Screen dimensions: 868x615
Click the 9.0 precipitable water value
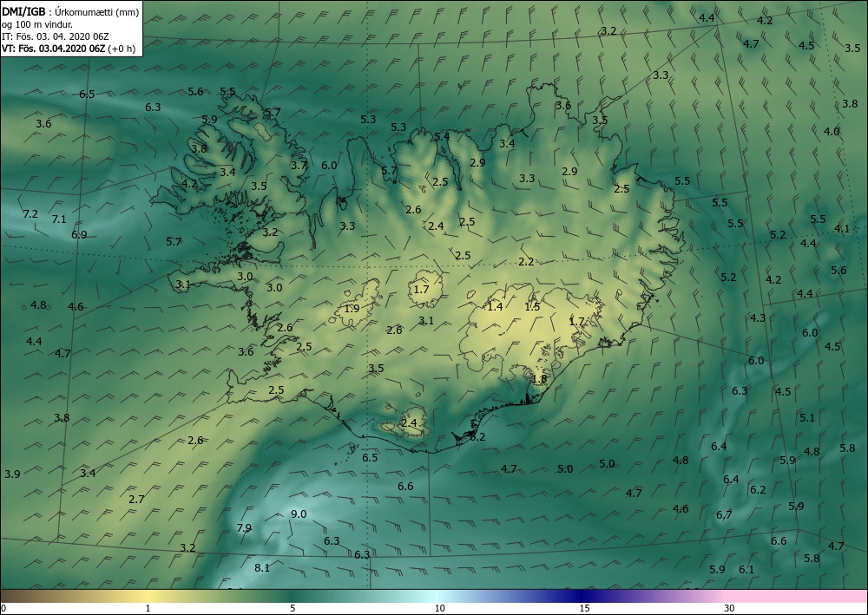click(x=299, y=514)
